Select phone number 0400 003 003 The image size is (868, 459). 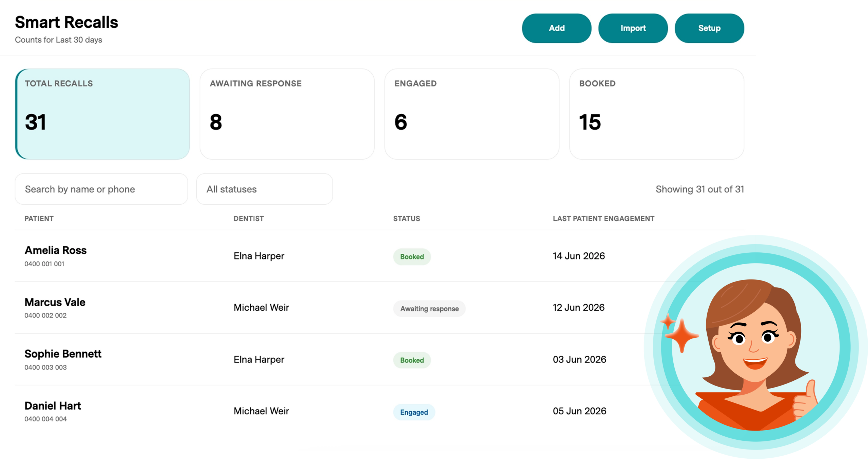pos(45,367)
